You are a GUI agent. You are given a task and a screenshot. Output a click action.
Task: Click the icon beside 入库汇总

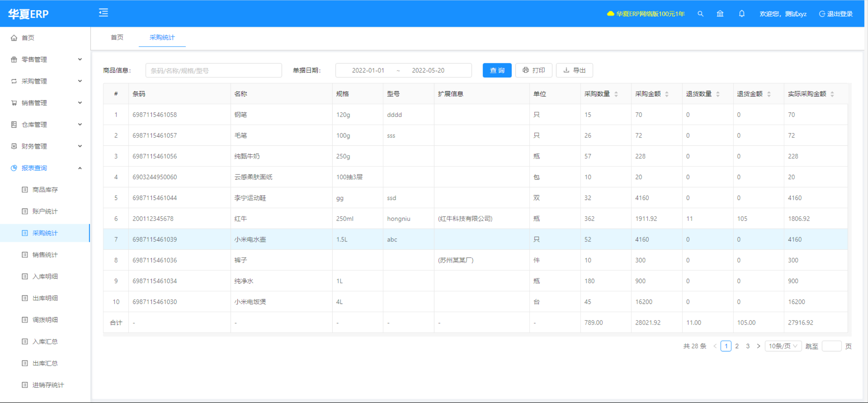(25, 342)
